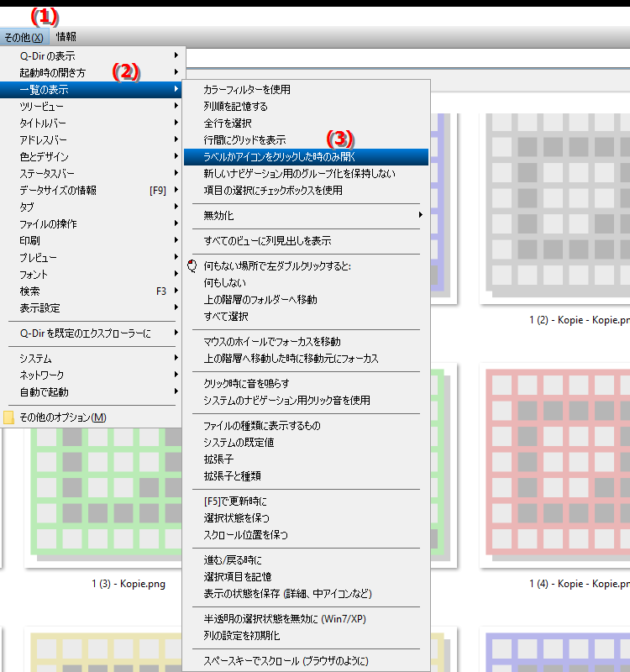Open the 検索 F3 submenu
Viewport: 630px width, 672px height.
(92, 291)
